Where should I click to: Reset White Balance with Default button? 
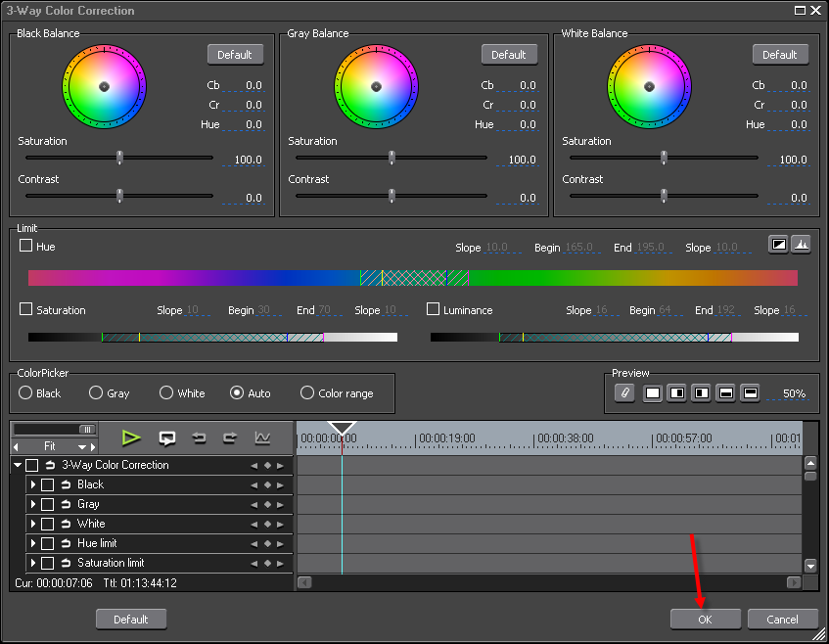(x=780, y=55)
